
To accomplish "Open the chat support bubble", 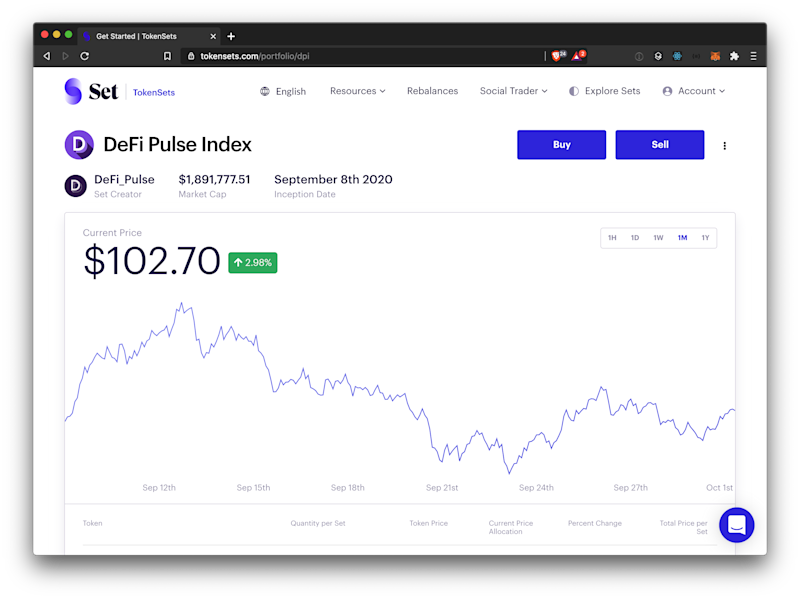I will click(x=737, y=525).
